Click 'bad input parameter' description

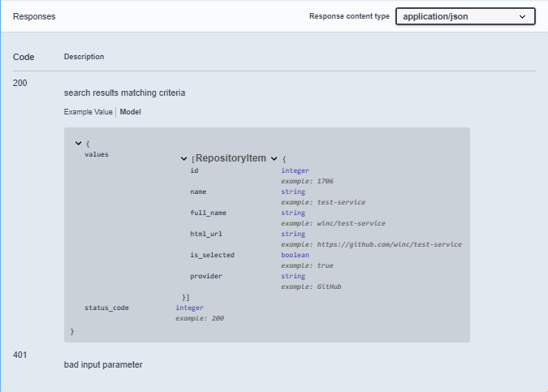click(103, 364)
